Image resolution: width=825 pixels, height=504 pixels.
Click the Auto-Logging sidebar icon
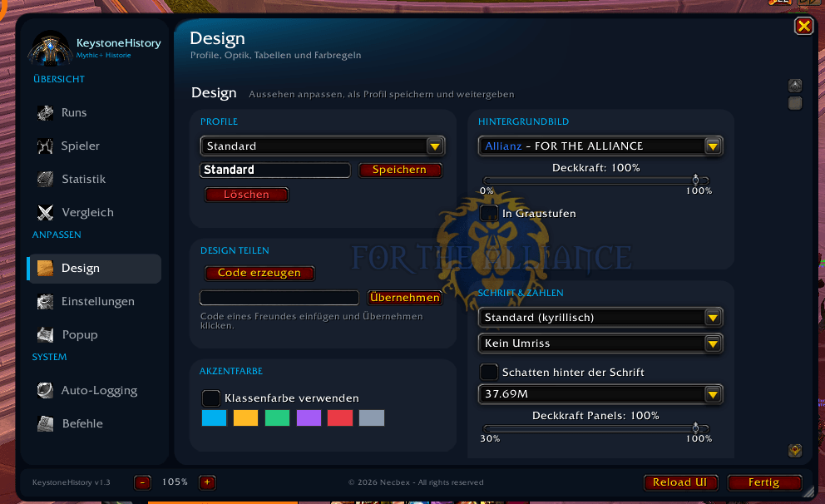(x=45, y=390)
